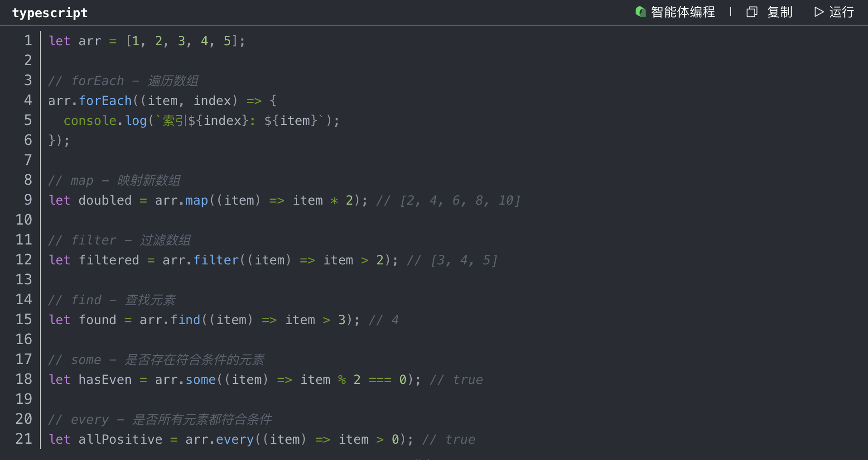Screen dimensions: 868x460
Task: Select line number 9 in the gutter
Action: pyautogui.click(x=28, y=200)
